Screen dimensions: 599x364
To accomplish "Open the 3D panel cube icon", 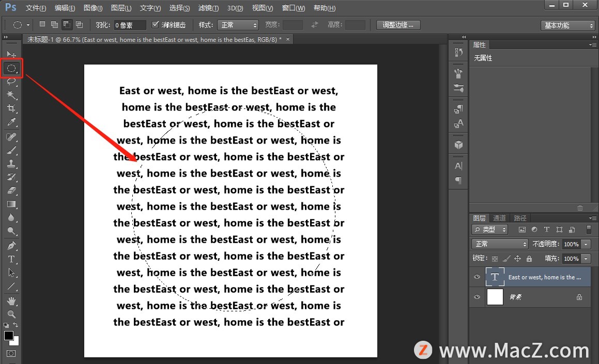I will click(458, 145).
